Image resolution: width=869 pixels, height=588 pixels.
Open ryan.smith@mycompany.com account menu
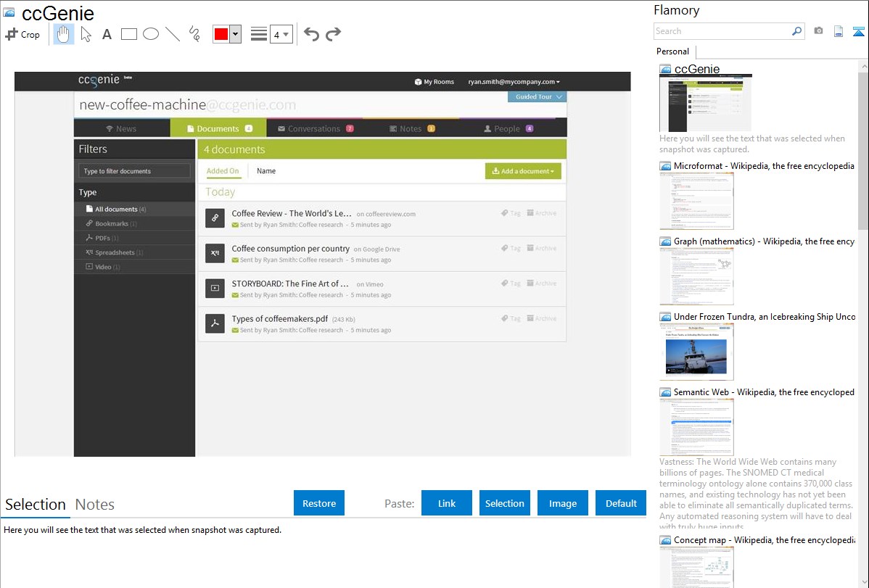[x=514, y=81]
